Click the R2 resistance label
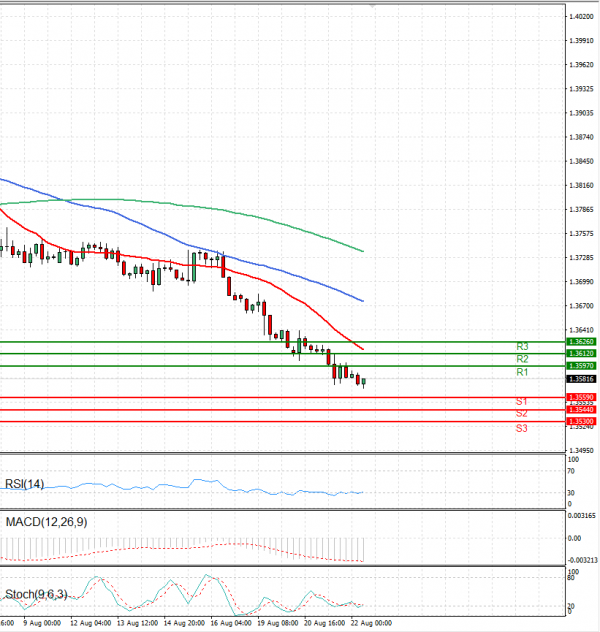The height and width of the screenshot is (632, 600). click(522, 359)
